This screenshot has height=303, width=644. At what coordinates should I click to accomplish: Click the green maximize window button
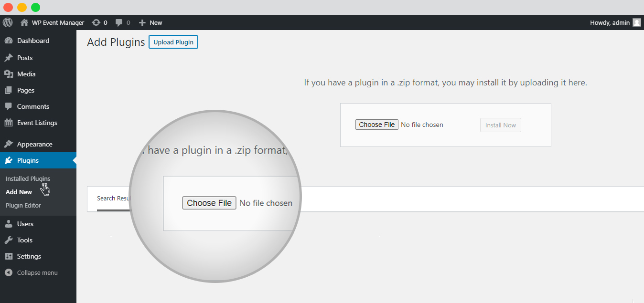35,7
